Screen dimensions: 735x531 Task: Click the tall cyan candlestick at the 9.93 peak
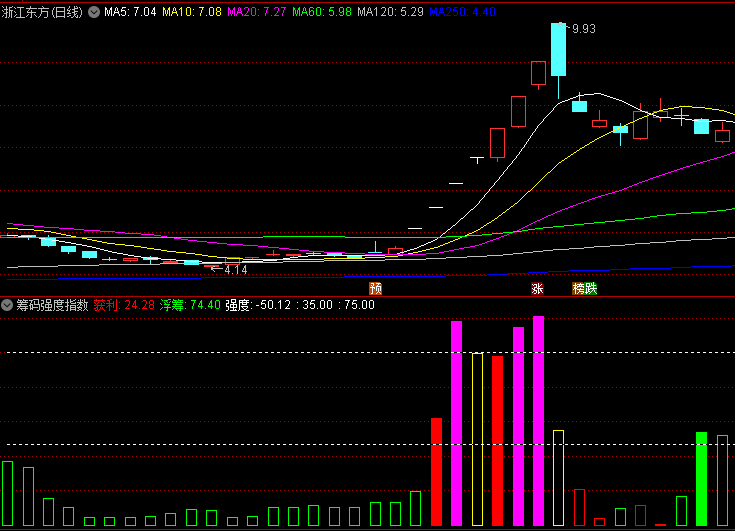tap(558, 49)
